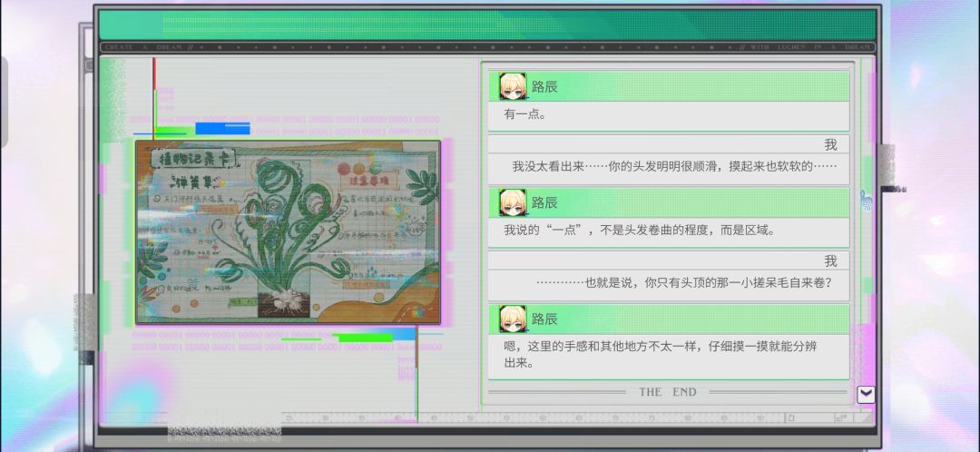Select my reply ending "呆毛自来卷？"

point(669,284)
